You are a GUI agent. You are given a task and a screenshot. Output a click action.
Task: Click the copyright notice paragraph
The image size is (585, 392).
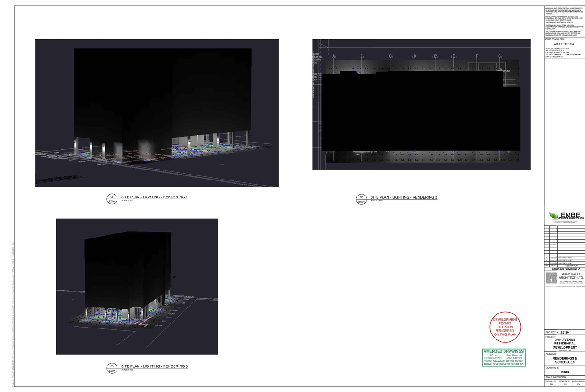click(564, 11)
